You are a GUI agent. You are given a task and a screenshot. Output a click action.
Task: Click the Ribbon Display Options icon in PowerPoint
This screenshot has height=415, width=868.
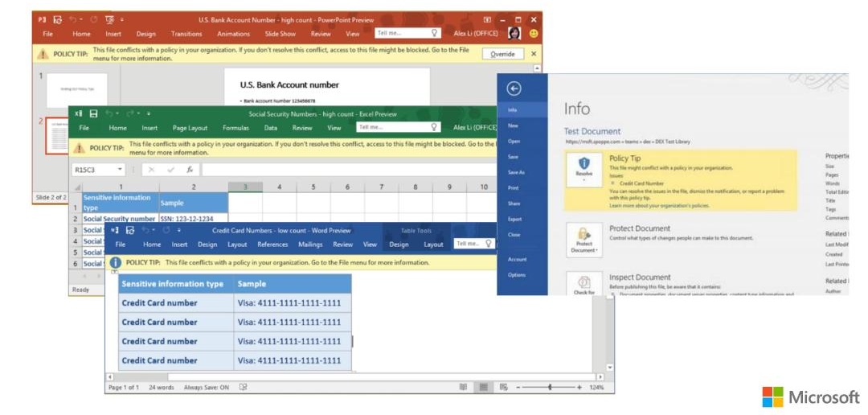(487, 20)
